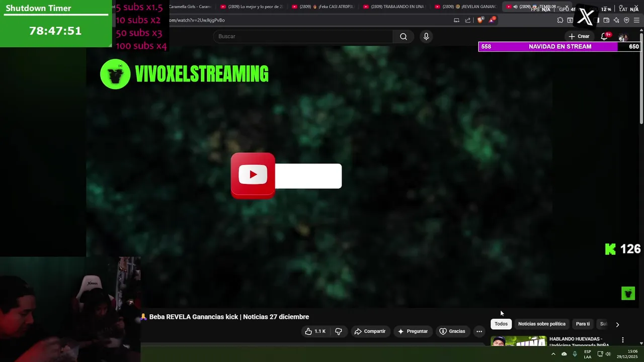Open browser extensions puzzle icon
The height and width of the screenshot is (362, 644).
(560, 20)
